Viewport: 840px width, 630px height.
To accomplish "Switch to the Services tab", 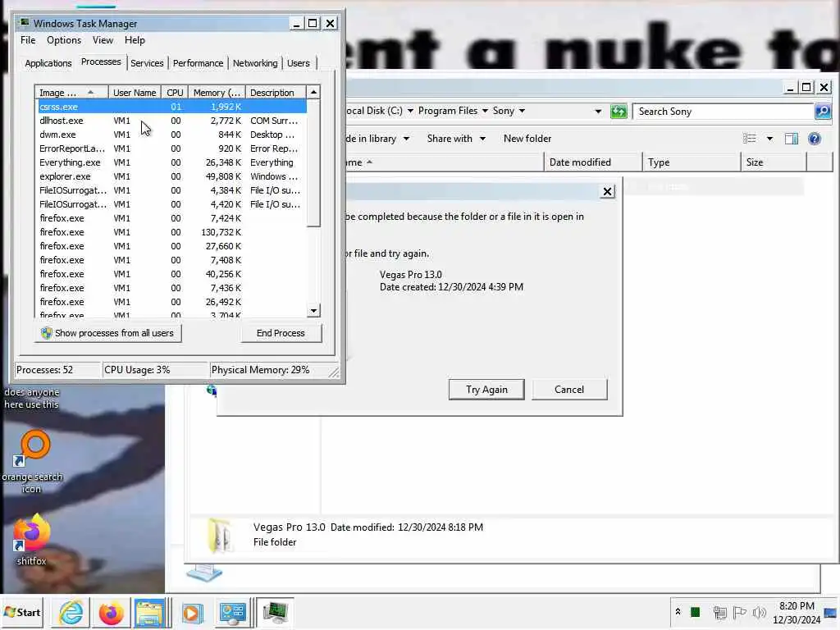I will tap(147, 63).
